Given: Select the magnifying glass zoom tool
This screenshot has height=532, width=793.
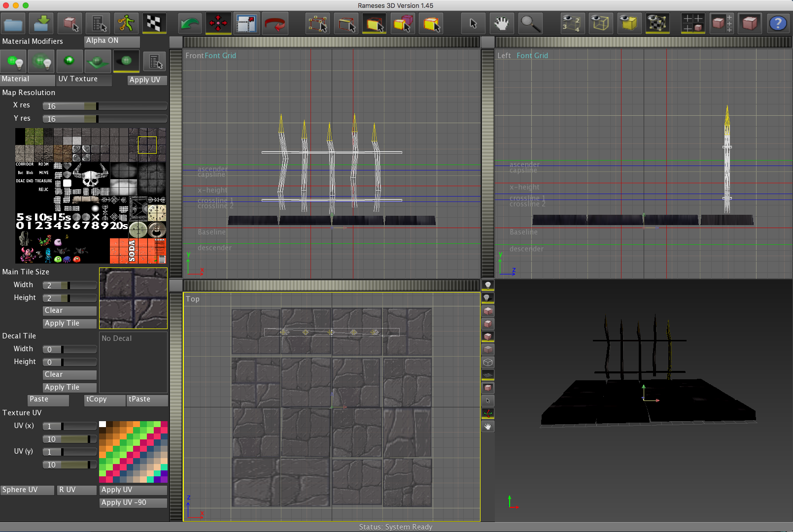Looking at the screenshot, I should tap(530, 24).
